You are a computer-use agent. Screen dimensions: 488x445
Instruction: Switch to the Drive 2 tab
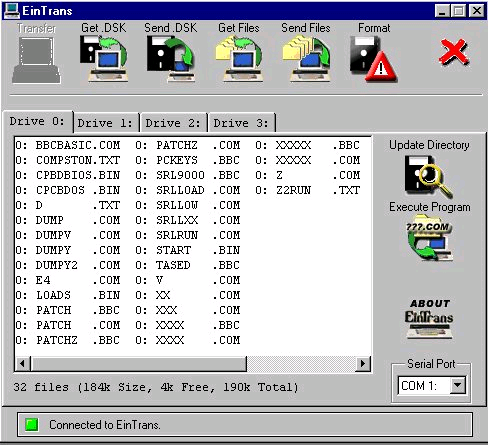pyautogui.click(x=173, y=123)
